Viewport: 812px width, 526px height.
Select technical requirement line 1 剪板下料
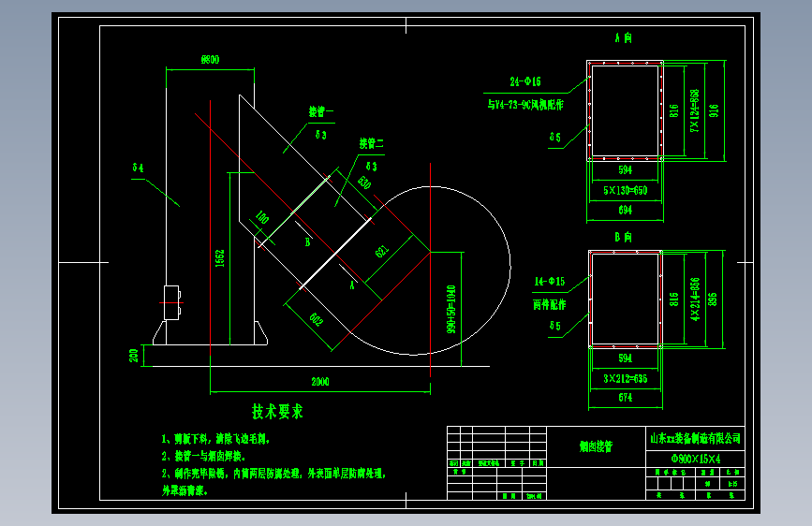[x=216, y=439]
